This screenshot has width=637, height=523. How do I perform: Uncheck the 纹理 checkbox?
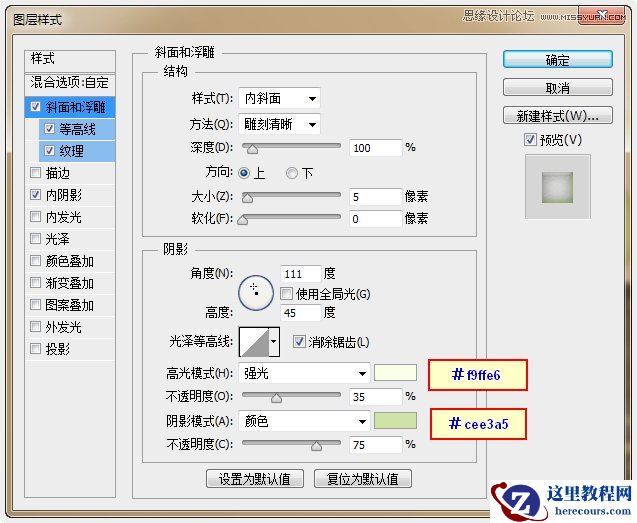(x=50, y=151)
